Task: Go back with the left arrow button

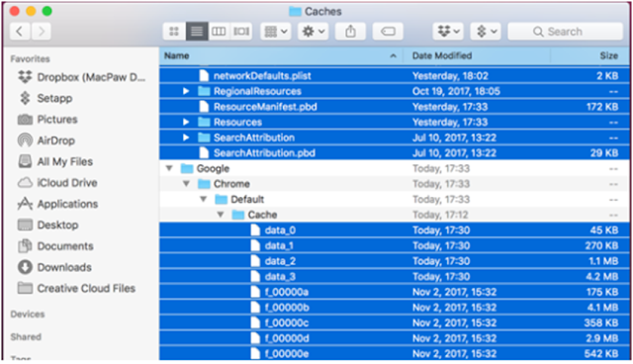Action: pyautogui.click(x=19, y=31)
